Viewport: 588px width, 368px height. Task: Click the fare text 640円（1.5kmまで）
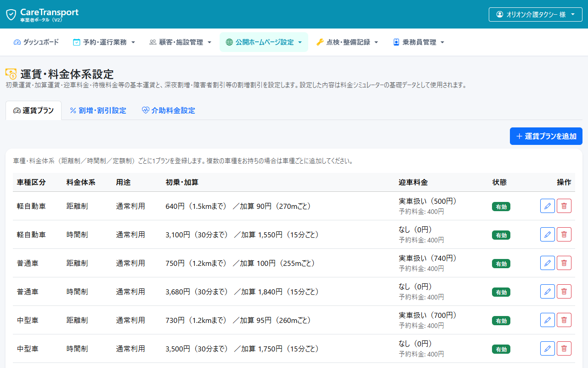tap(197, 206)
